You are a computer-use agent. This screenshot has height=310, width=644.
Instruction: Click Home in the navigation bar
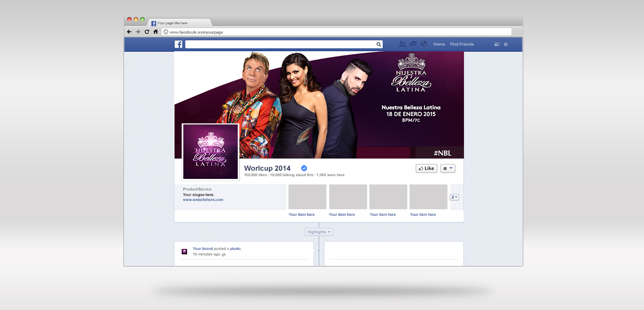click(439, 44)
